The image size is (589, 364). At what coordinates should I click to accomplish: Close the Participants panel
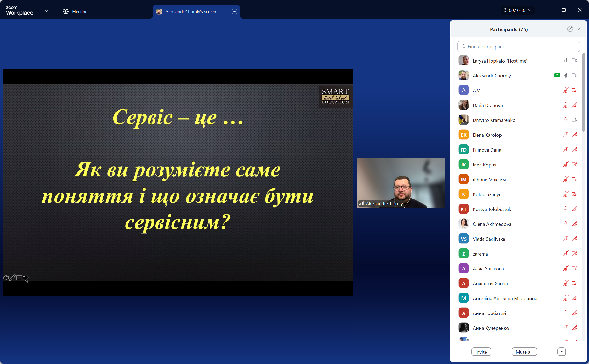tap(579, 29)
